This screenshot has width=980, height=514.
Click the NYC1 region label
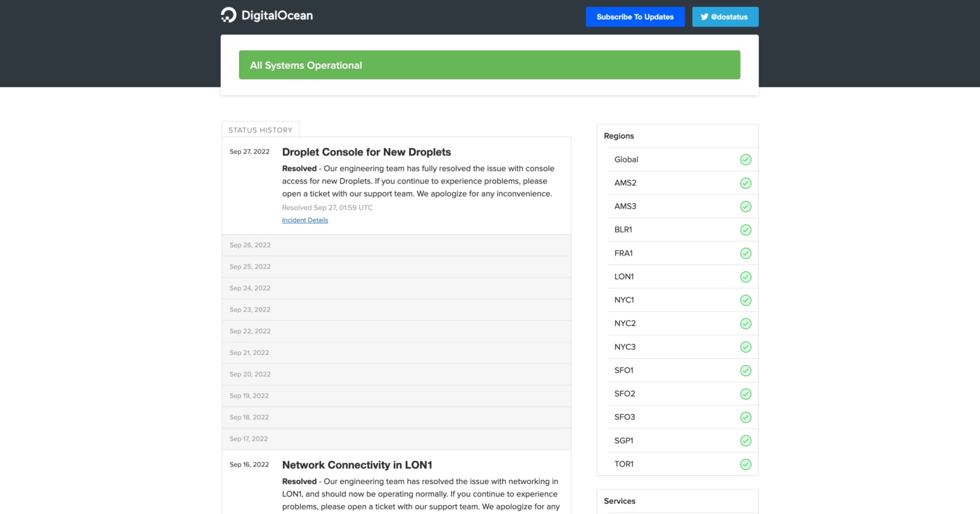(624, 301)
